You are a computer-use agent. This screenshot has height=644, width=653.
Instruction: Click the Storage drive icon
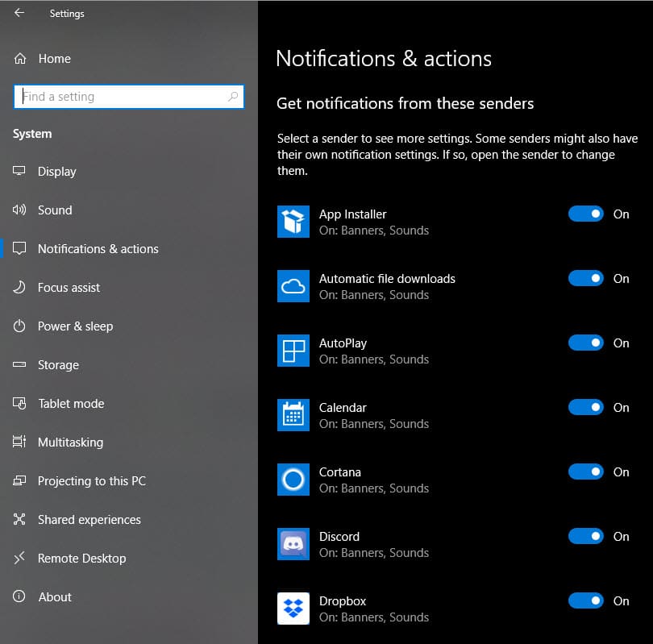click(x=19, y=364)
